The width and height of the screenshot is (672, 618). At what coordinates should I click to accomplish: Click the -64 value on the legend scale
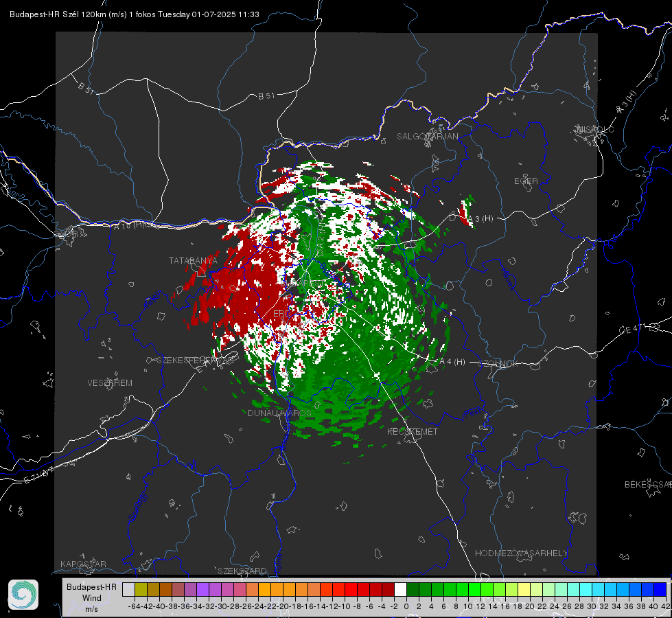pyautogui.click(x=135, y=606)
